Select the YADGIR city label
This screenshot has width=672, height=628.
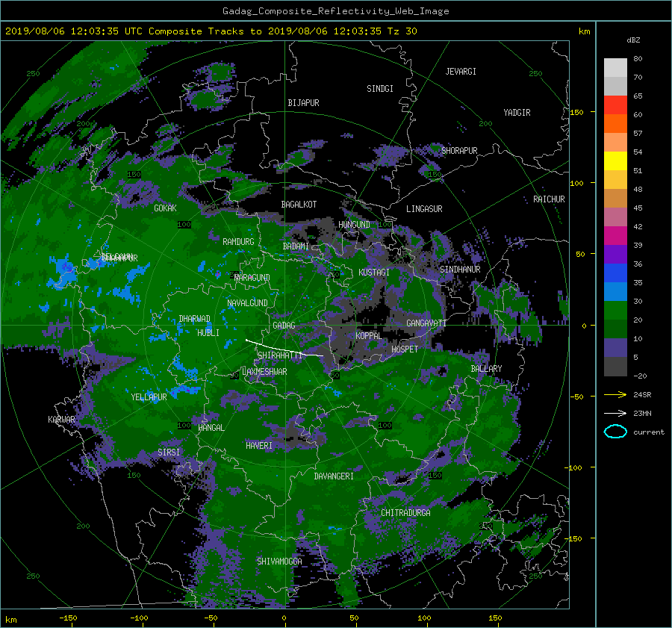(x=517, y=113)
